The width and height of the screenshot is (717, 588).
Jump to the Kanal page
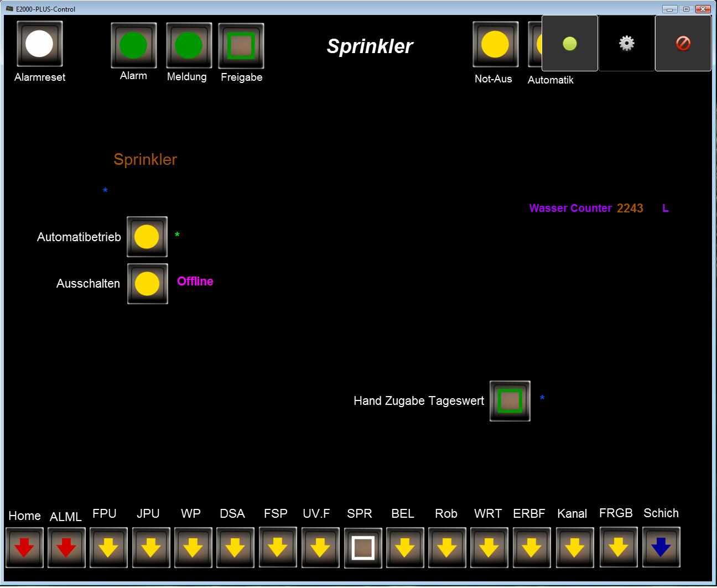click(574, 548)
